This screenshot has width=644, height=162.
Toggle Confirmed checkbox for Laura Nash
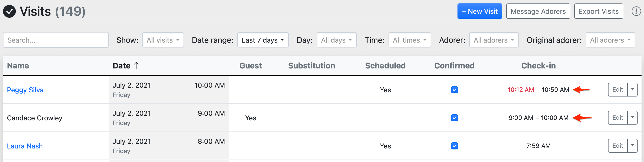[454, 146]
